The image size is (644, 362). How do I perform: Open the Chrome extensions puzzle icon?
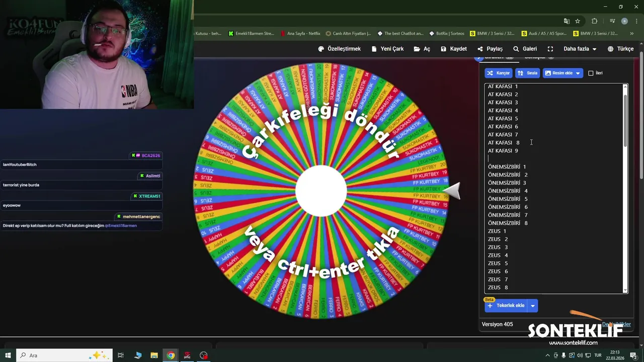coord(594,21)
